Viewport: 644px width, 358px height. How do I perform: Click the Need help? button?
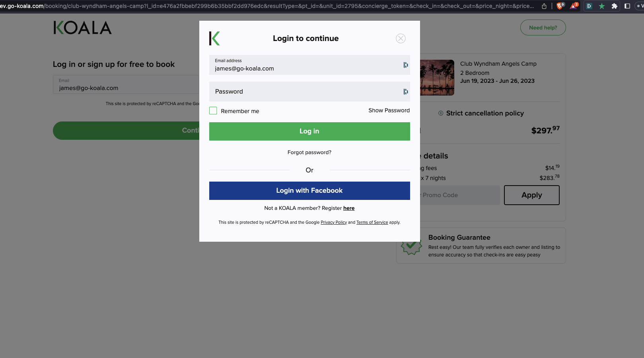click(x=543, y=27)
